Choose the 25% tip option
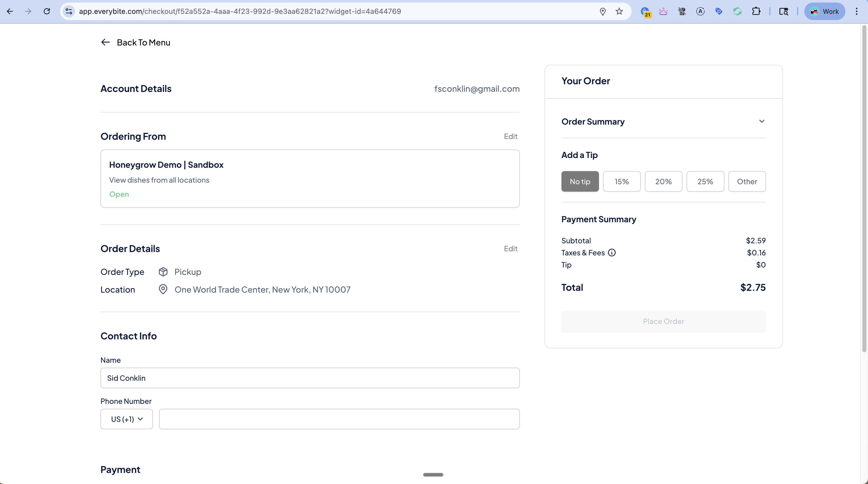This screenshot has width=868, height=484. (x=705, y=182)
